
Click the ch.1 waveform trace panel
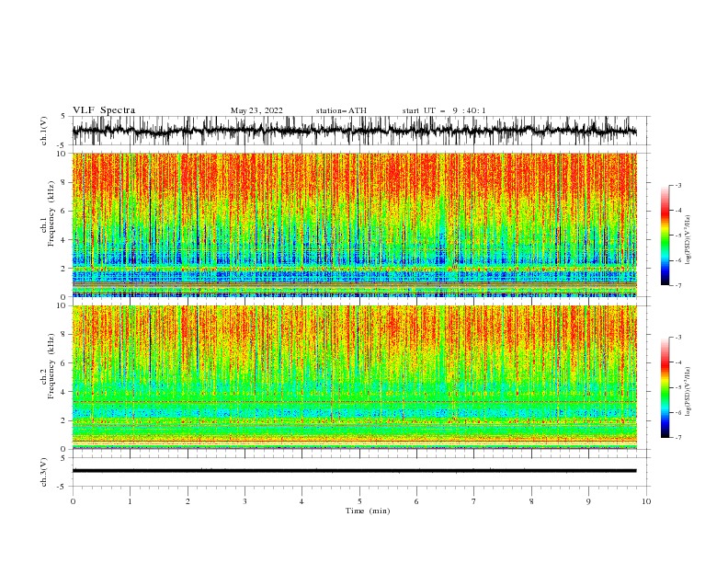360,131
